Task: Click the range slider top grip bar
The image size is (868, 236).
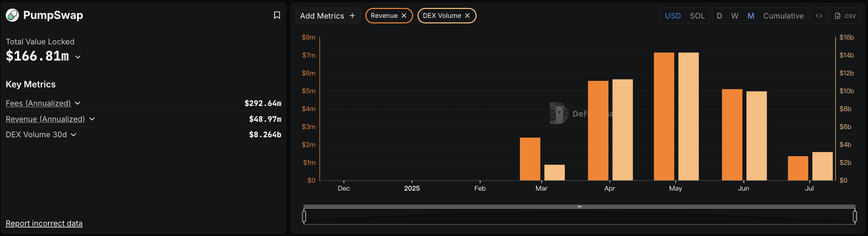Action: (x=579, y=206)
